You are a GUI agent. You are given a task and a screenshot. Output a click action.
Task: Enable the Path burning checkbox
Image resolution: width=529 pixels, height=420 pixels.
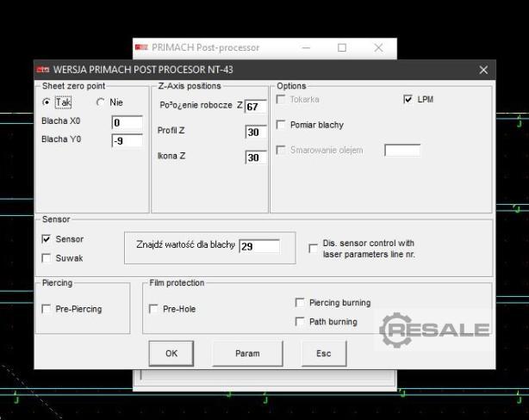pos(300,322)
